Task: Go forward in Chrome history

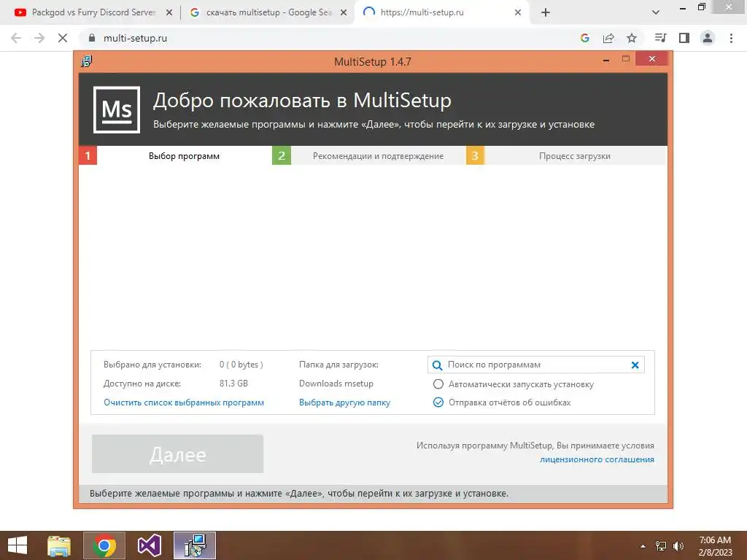Action: (x=39, y=38)
